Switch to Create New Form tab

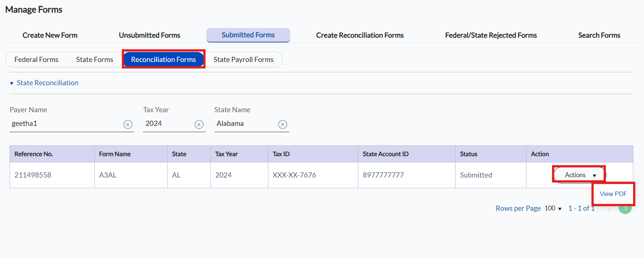50,35
